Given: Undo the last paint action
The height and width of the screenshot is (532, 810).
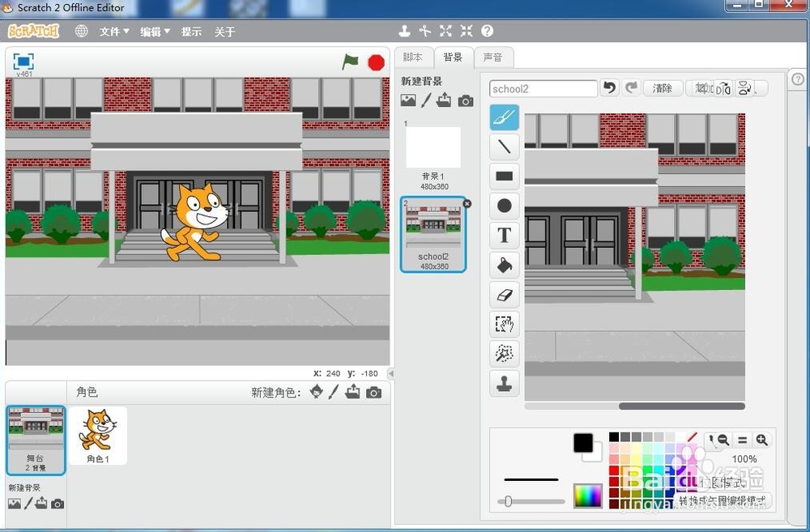Looking at the screenshot, I should pyautogui.click(x=610, y=87).
